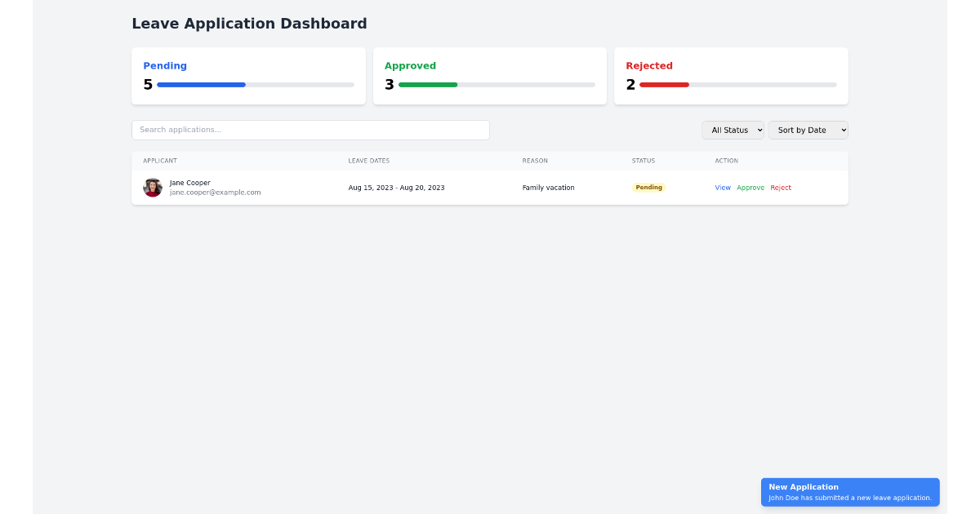Click the REASON column header
Image resolution: width=980 pixels, height=514 pixels.
coord(535,161)
